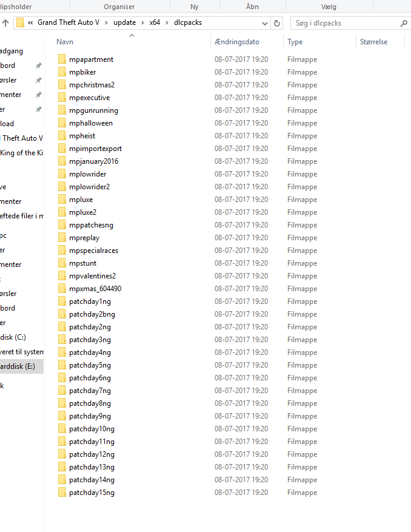Click patchday11ng folder name

pyautogui.click(x=92, y=442)
